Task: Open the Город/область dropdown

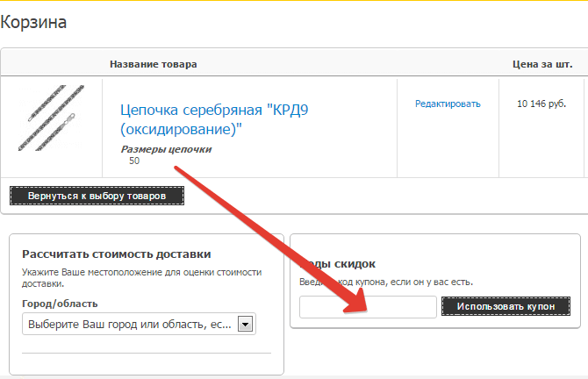Action: tap(139, 324)
